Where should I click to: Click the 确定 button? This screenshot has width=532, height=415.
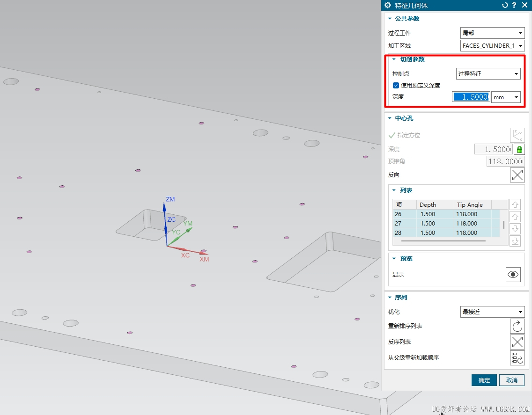pos(484,380)
